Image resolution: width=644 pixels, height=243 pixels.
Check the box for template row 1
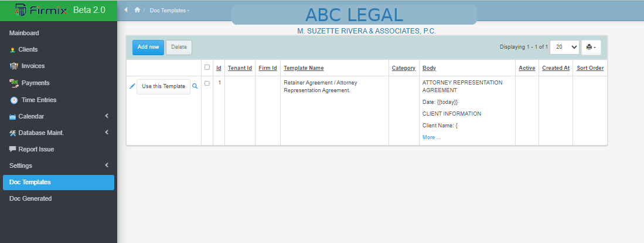(x=207, y=83)
